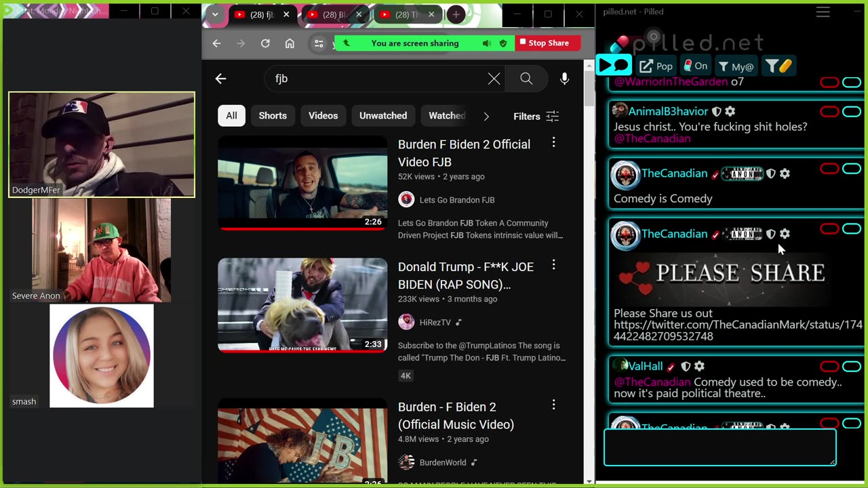
Task: Click the Pilled chat message input box
Action: tap(720, 447)
